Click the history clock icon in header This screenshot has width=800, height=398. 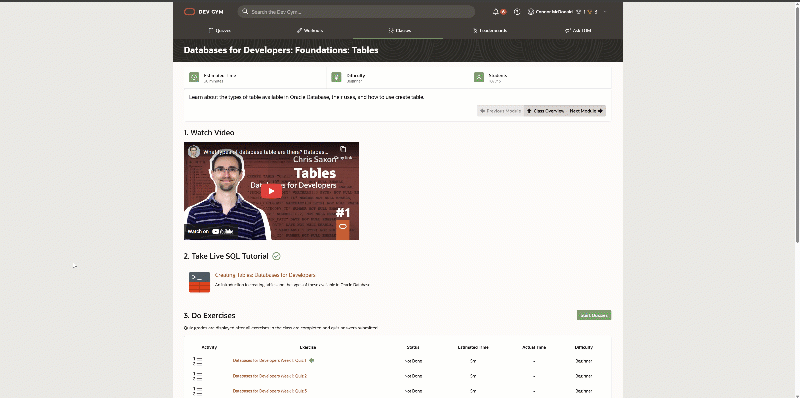(x=517, y=12)
